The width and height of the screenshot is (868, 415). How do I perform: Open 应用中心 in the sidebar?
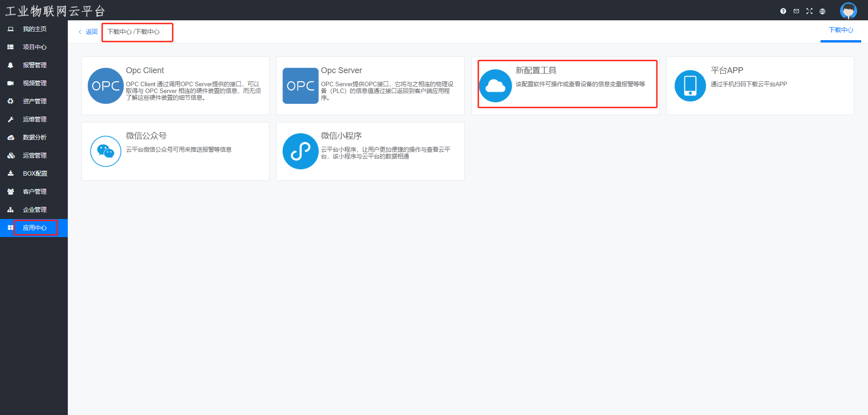(x=35, y=228)
